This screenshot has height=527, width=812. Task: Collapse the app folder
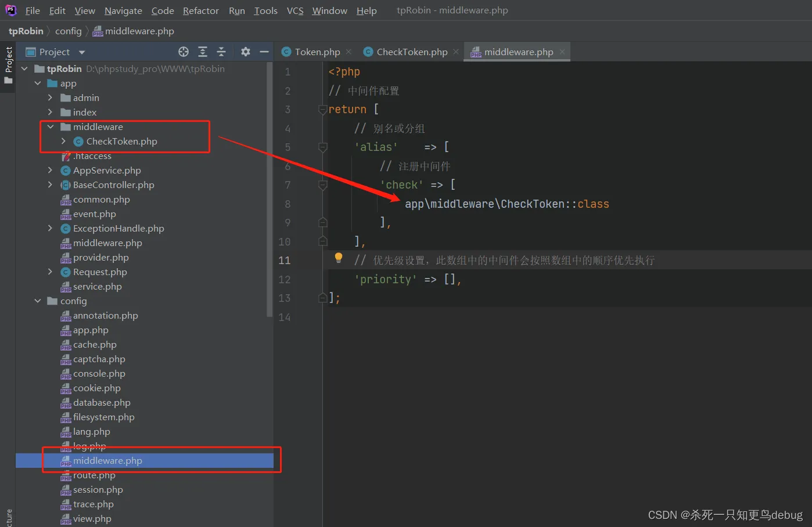38,83
